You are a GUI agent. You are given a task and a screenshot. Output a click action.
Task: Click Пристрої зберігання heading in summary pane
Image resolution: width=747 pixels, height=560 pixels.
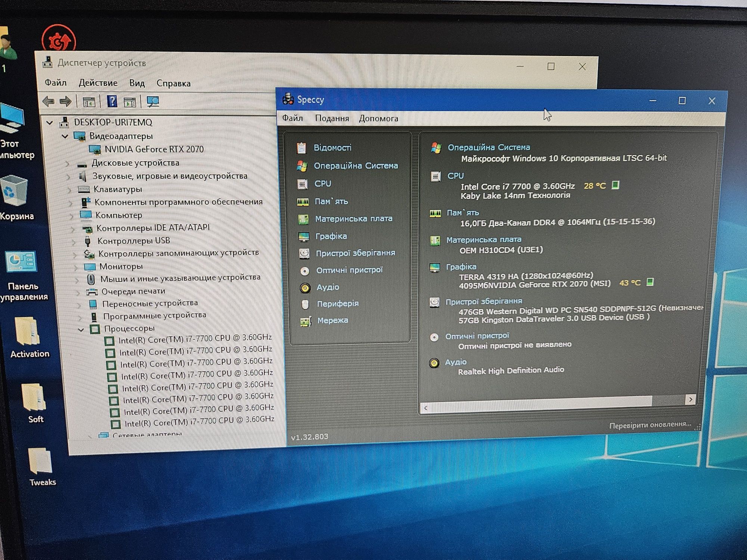pos(484,301)
